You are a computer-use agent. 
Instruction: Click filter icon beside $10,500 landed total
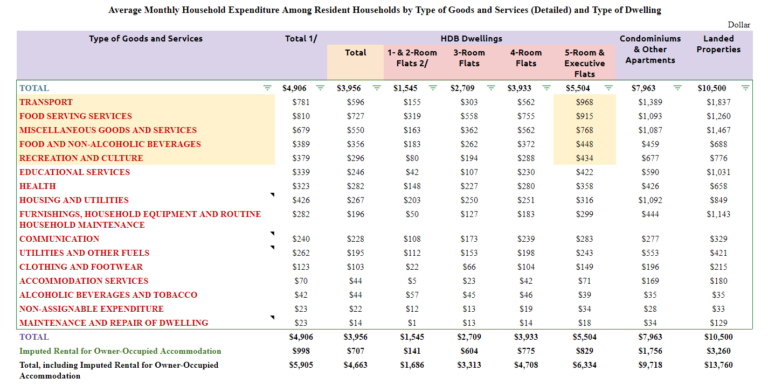click(x=745, y=88)
